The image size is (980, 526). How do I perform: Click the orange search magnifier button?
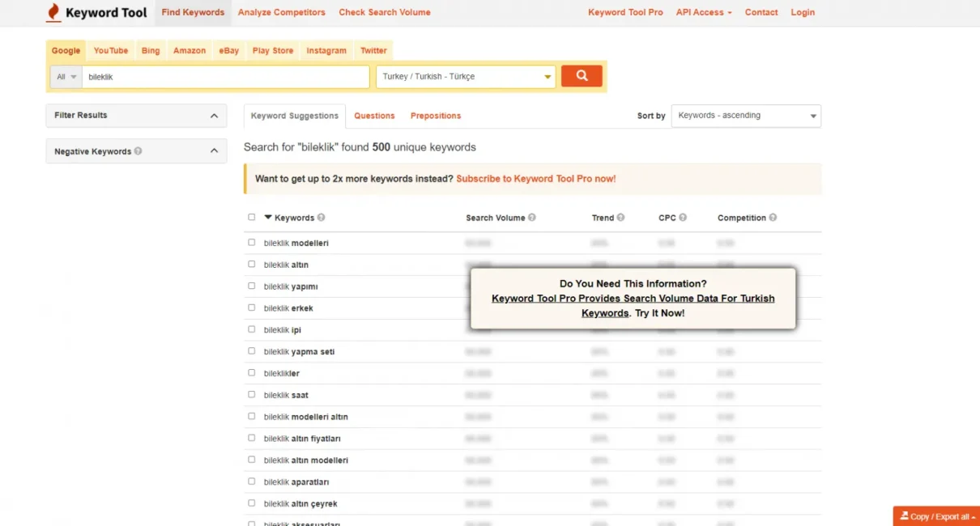pos(582,76)
